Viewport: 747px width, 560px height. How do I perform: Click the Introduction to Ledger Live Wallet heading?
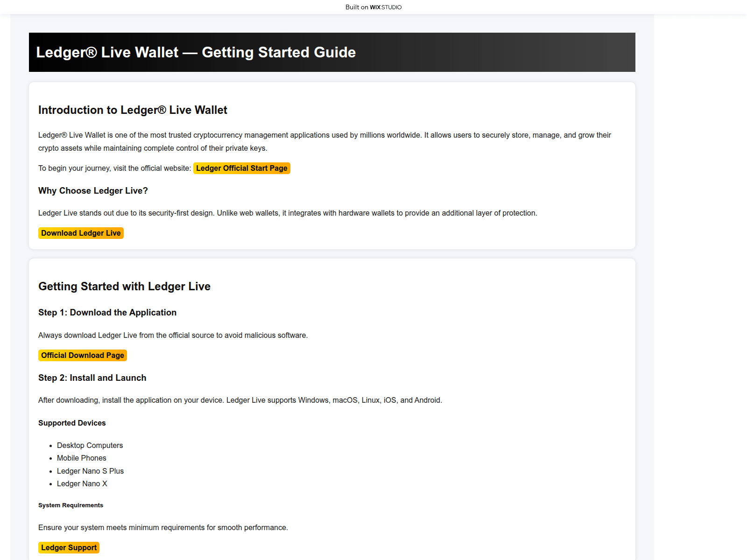pyautogui.click(x=133, y=110)
